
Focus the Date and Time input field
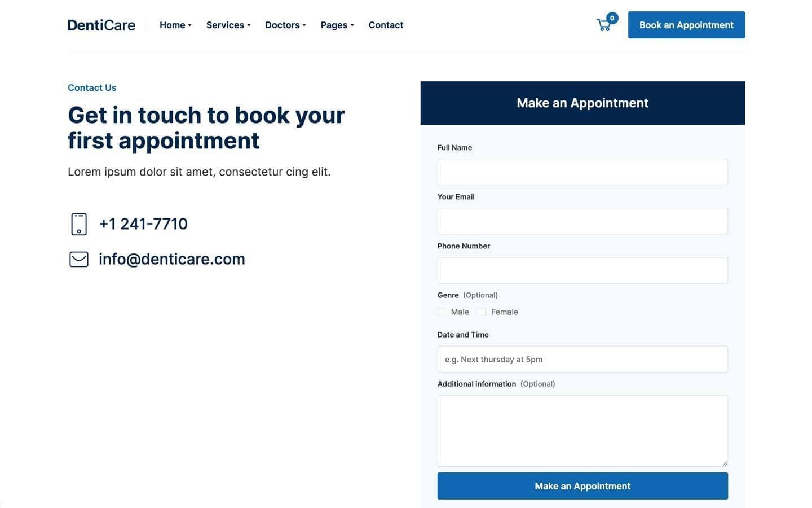point(582,359)
